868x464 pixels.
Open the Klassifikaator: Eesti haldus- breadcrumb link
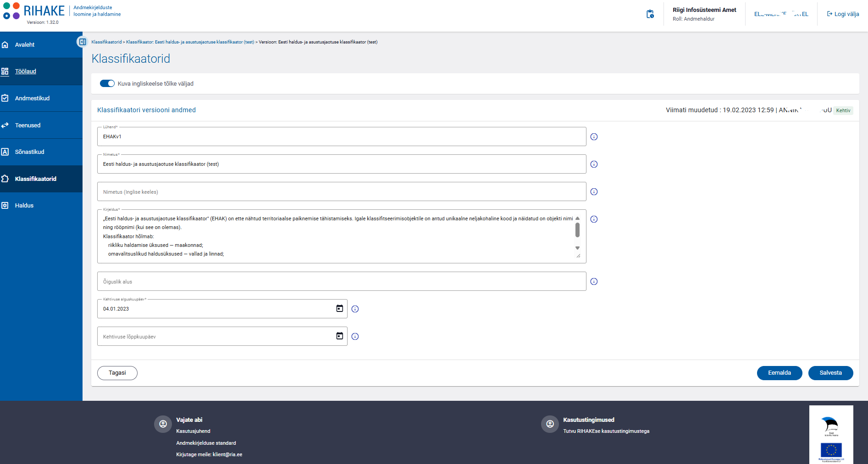tap(190, 42)
